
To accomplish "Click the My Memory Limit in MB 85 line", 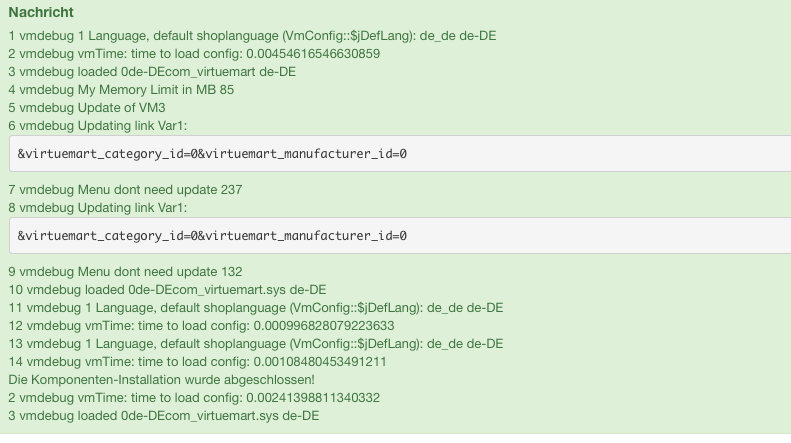I will click(128, 90).
